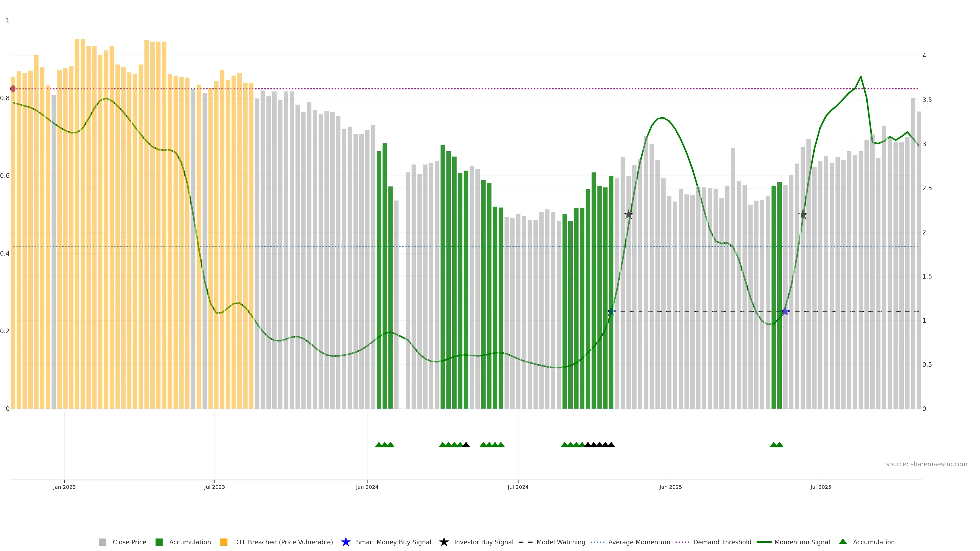
Task: Click the Jan 2025 x-axis tick label
Action: (x=671, y=487)
